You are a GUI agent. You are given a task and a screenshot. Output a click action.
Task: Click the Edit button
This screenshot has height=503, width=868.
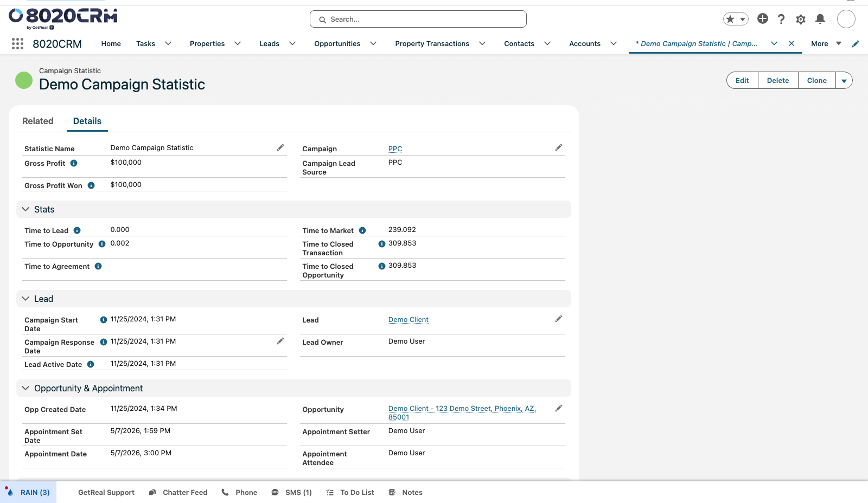[742, 80]
